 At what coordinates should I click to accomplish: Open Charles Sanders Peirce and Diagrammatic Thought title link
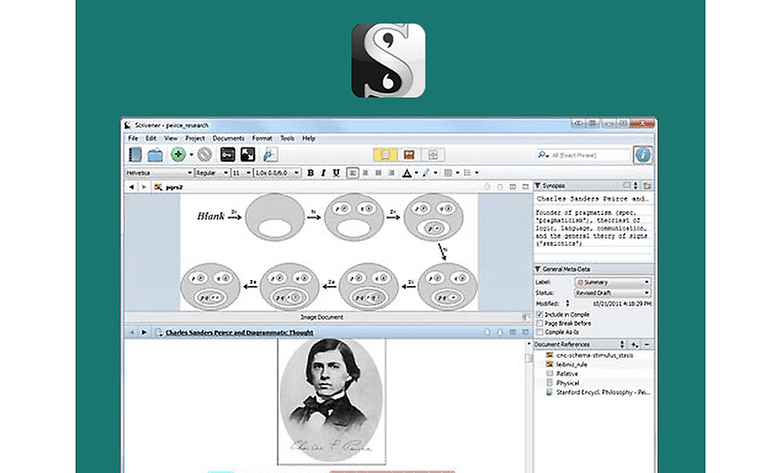(239, 332)
